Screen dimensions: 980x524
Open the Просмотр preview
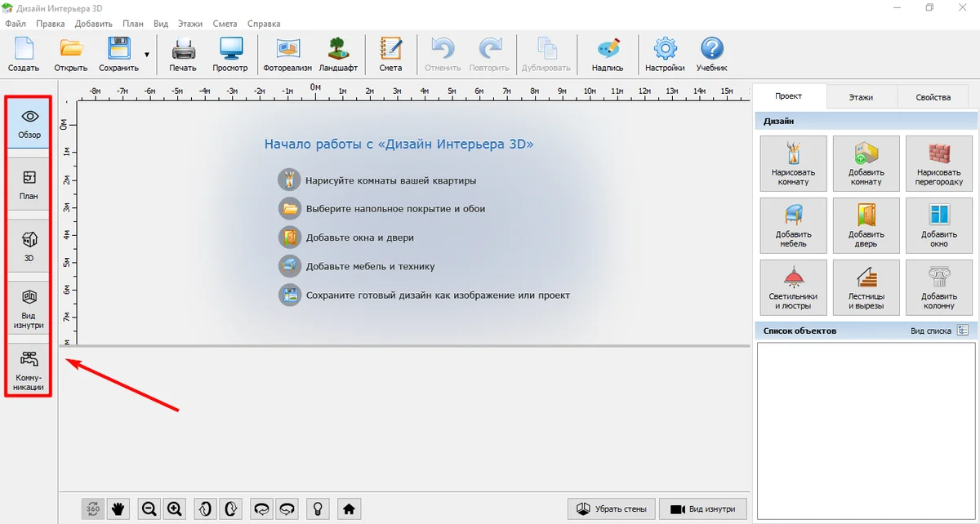pos(229,55)
